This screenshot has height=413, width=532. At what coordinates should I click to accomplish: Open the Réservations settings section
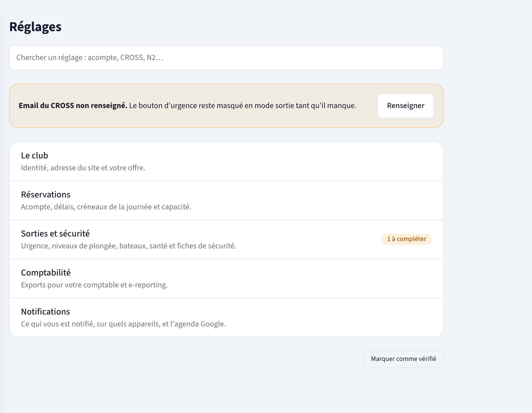click(x=226, y=200)
